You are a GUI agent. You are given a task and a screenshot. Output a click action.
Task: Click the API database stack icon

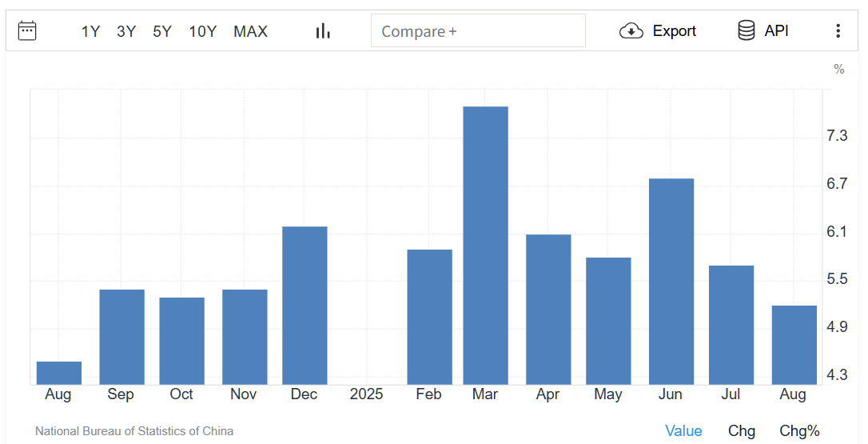[747, 30]
